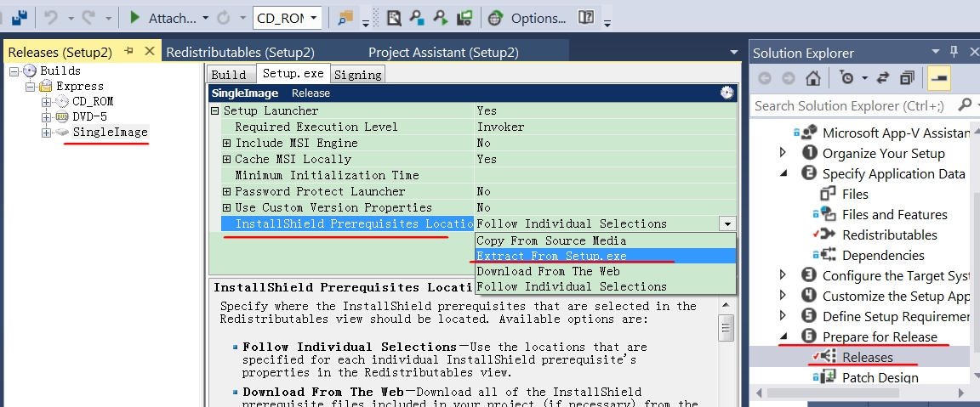Viewport: 980px width, 407px height.
Task: Open the Build properties tab
Action: [229, 74]
